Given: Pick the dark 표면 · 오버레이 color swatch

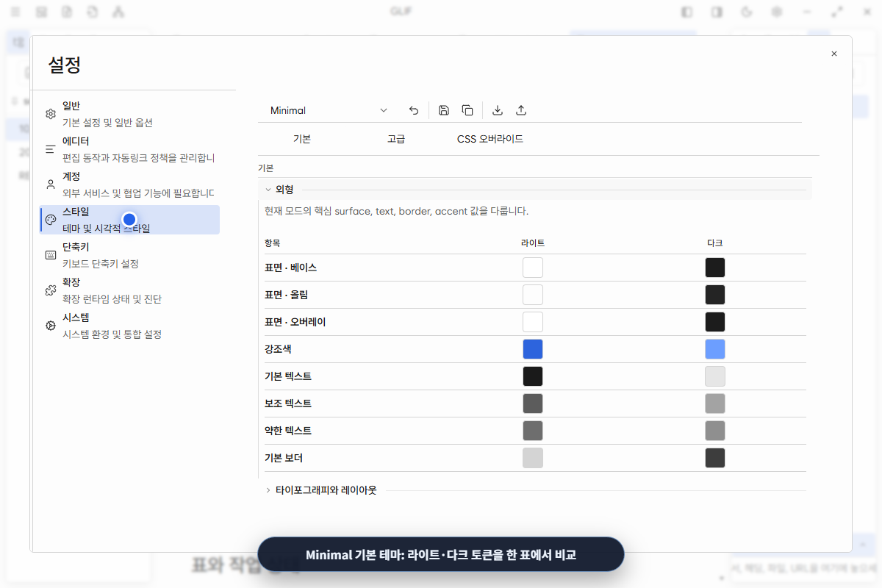Looking at the screenshot, I should click(x=715, y=322).
